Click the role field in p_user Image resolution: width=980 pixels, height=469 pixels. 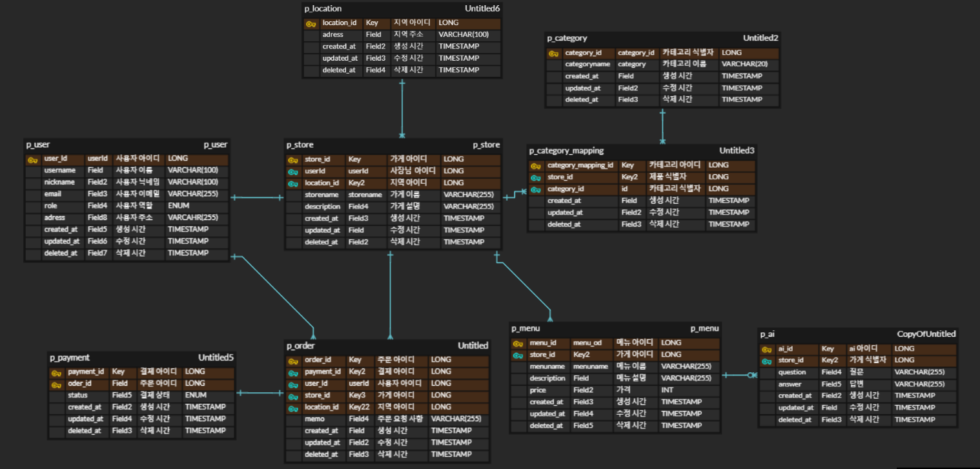50,206
